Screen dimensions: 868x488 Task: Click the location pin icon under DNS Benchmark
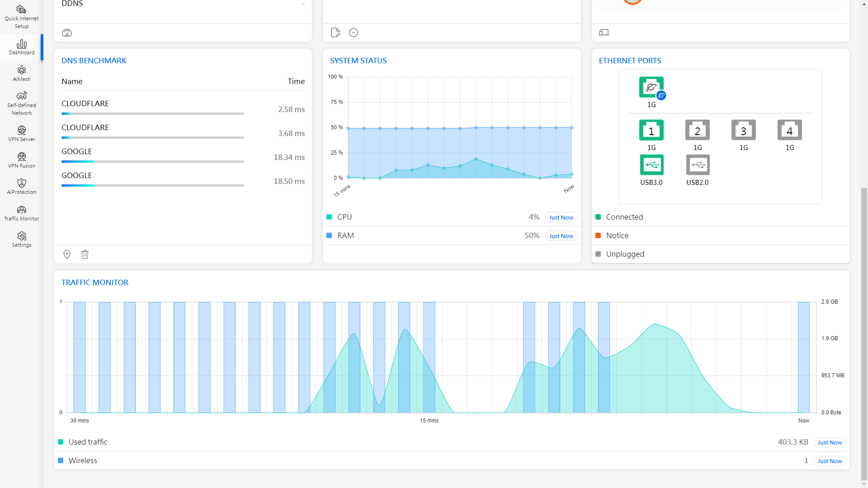(67, 254)
